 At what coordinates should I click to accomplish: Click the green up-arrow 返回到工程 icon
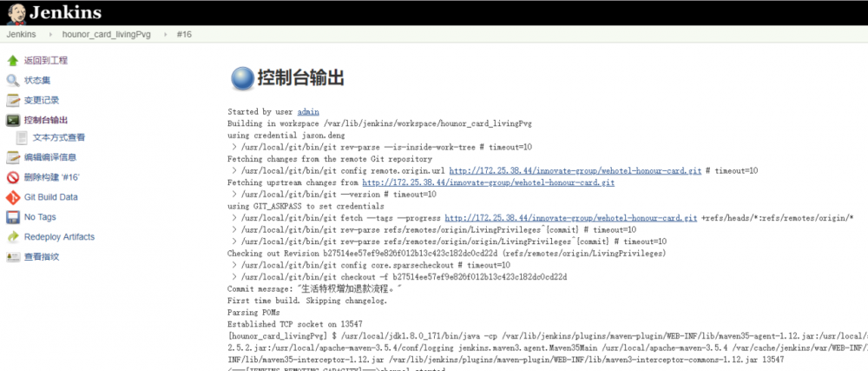pyautogui.click(x=13, y=60)
